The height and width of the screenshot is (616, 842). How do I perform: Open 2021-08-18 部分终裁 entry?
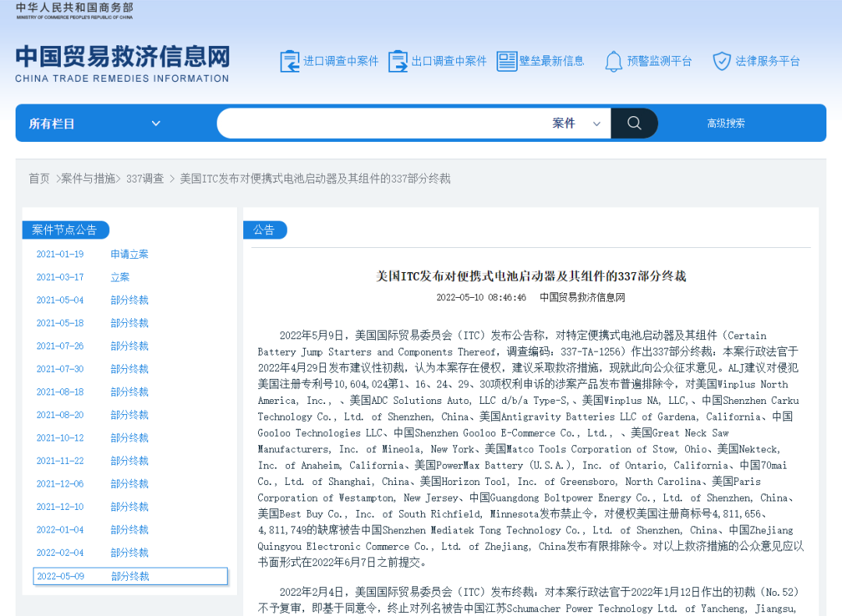coord(92,392)
